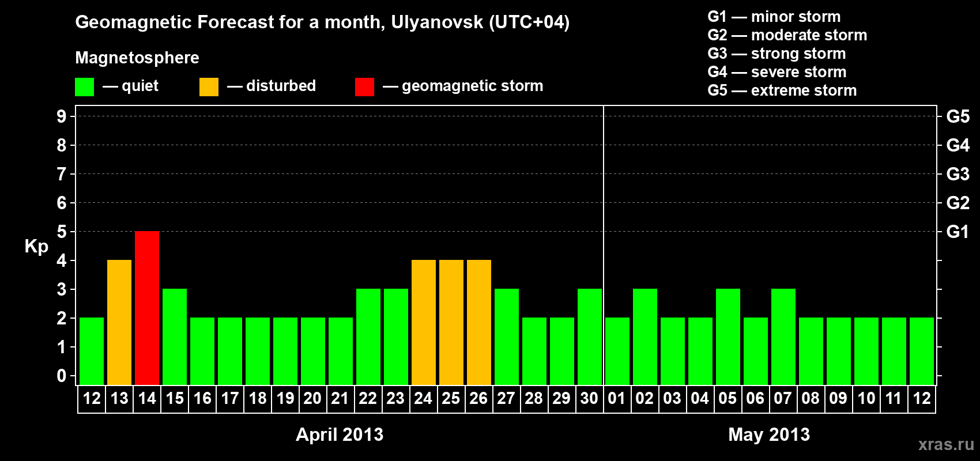This screenshot has height=461, width=980.
Task: Click the '— disturbed' legend text
Action: [x=272, y=86]
